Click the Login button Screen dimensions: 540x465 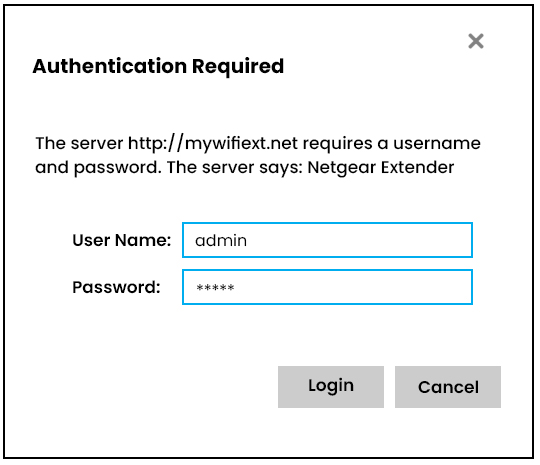(331, 387)
